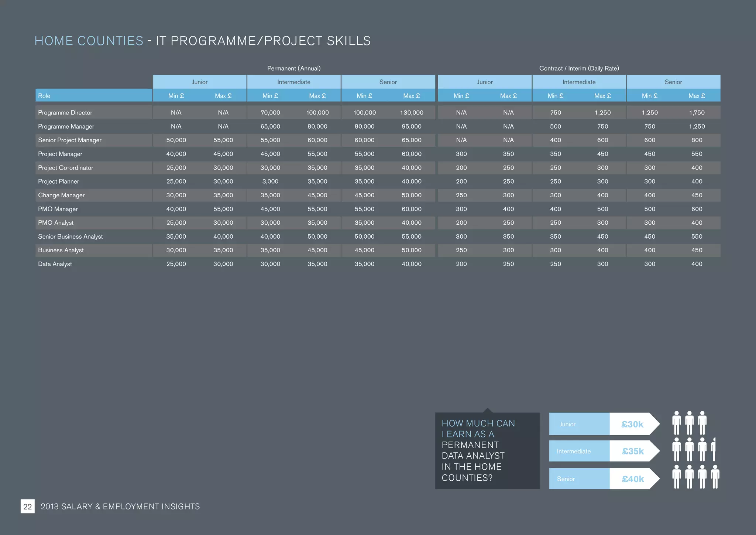This screenshot has height=535, width=756.
Task: Click the page number 22 box
Action: tap(28, 506)
